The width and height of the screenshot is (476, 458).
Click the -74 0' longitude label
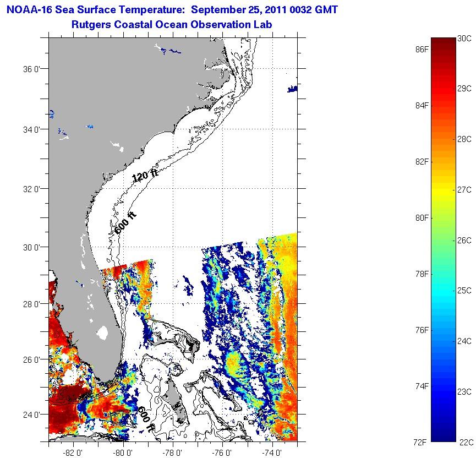tap(272, 453)
